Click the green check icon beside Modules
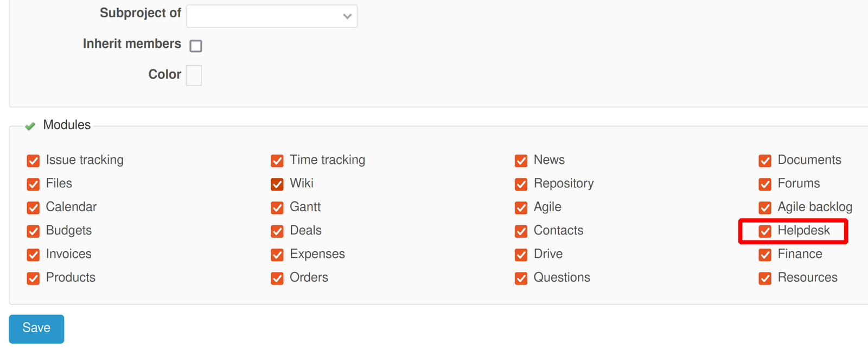This screenshot has height=349, width=868. tap(30, 125)
